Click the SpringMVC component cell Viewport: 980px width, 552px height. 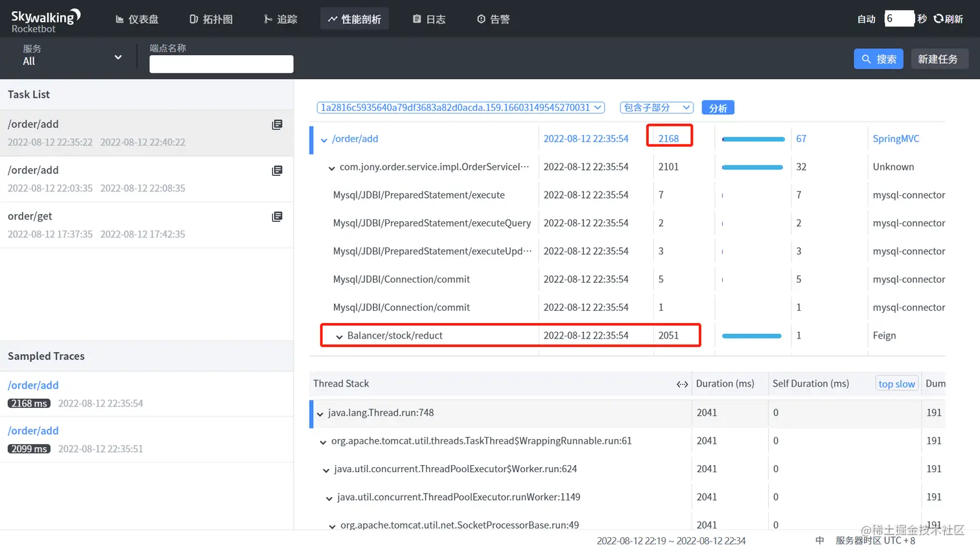tap(896, 139)
